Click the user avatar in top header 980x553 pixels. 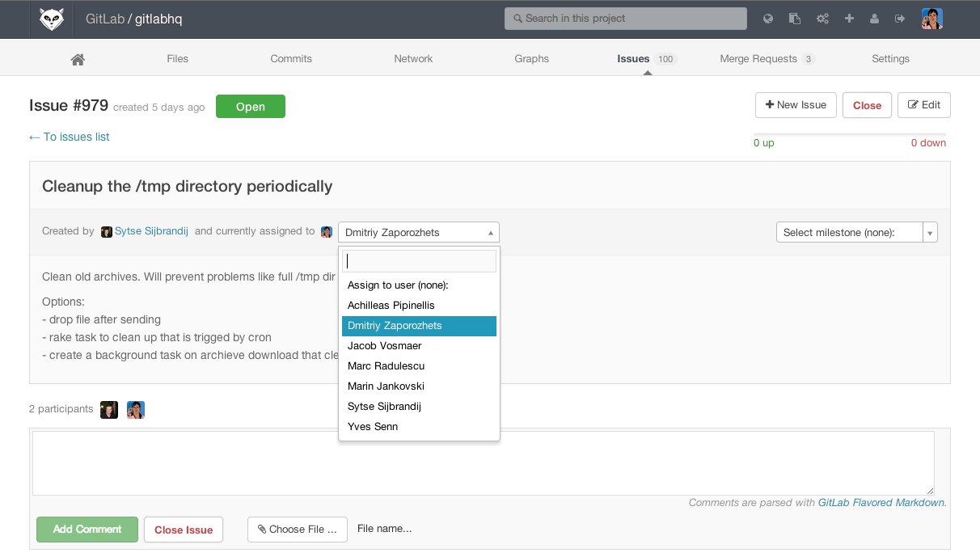(x=931, y=19)
